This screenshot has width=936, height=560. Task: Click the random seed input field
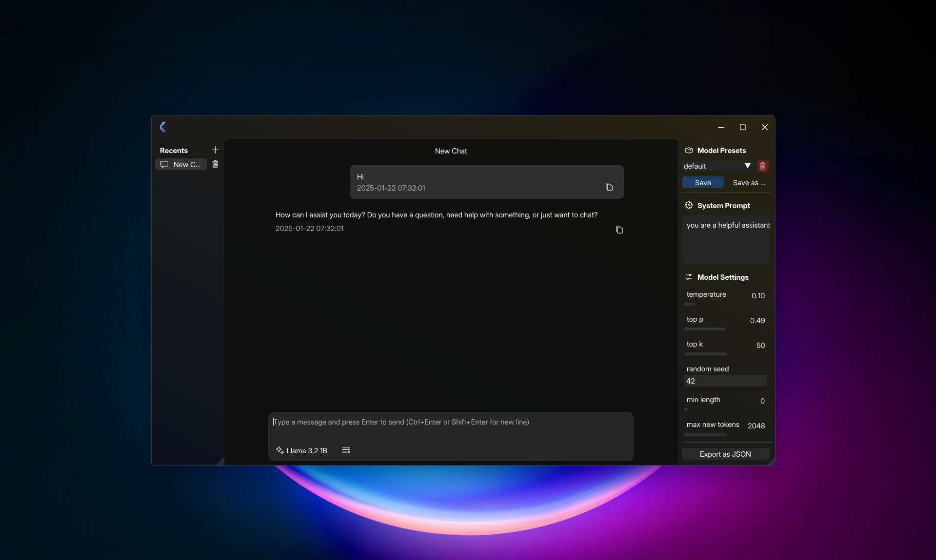coord(725,381)
